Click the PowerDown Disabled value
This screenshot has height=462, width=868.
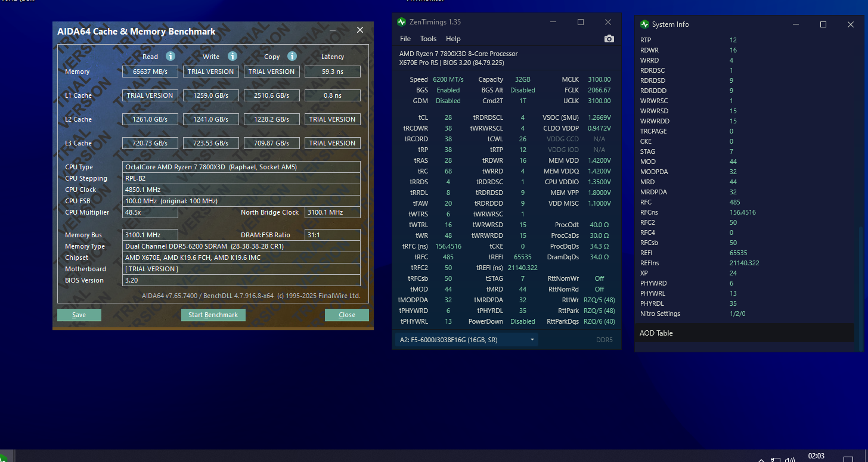point(523,321)
